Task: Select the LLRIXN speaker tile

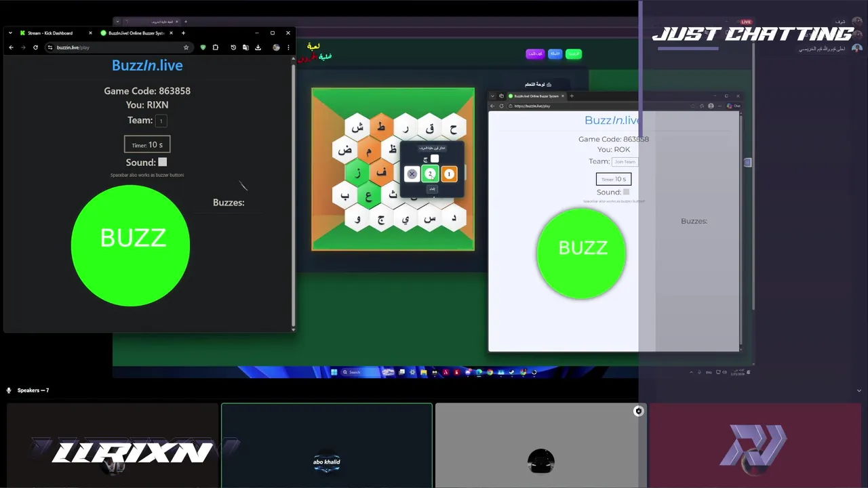Action: [113, 445]
